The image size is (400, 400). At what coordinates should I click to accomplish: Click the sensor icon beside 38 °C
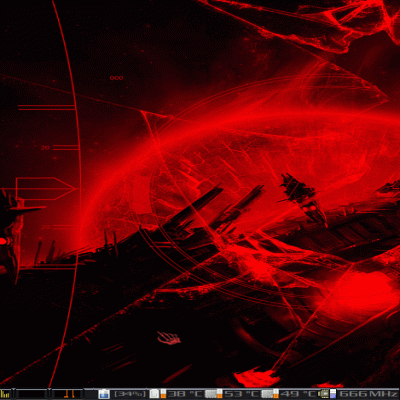click(x=154, y=394)
